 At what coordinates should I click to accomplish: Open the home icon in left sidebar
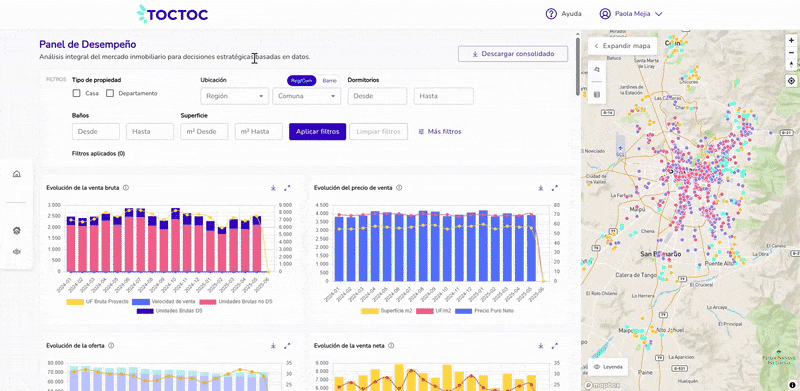(x=17, y=174)
